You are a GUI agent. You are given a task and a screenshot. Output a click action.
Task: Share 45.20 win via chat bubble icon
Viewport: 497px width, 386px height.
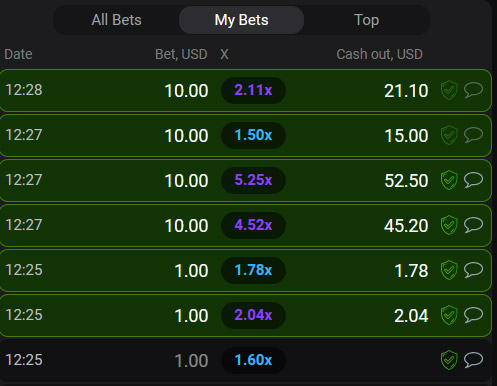[473, 225]
